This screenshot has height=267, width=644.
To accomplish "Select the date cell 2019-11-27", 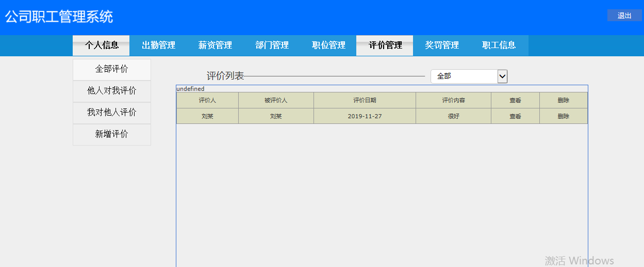I will click(365, 116).
